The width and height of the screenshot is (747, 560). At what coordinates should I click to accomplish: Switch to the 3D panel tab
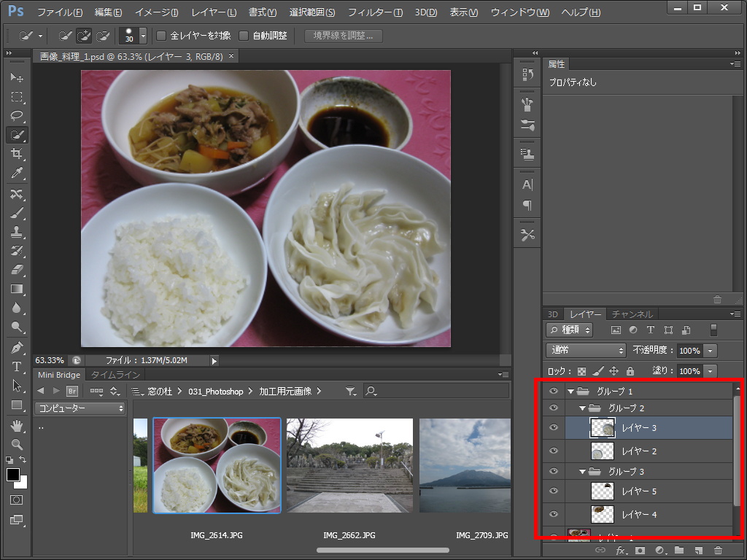553,314
